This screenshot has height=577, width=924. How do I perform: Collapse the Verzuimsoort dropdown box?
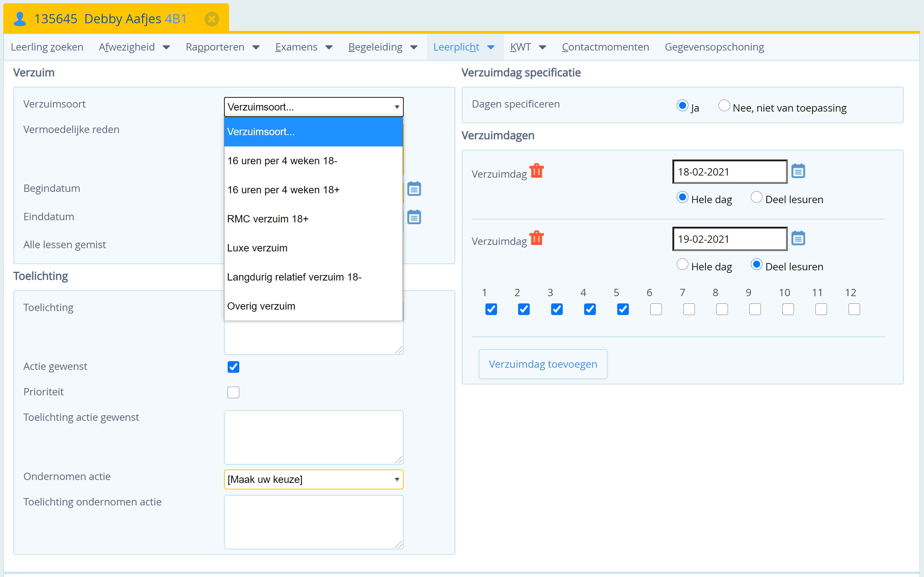(x=313, y=107)
